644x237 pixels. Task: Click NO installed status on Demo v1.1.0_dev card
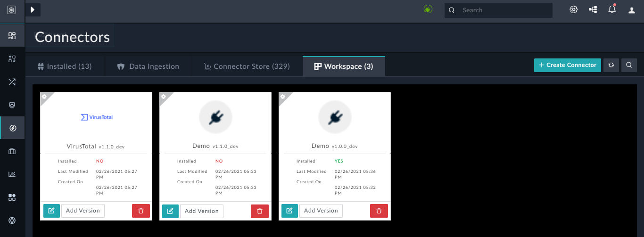tap(219, 161)
